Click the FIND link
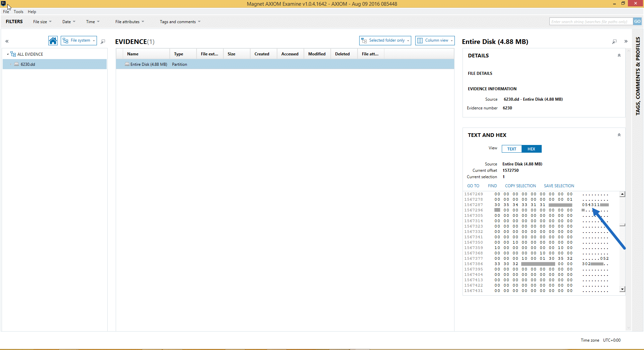This screenshot has height=350, width=644. click(x=492, y=186)
